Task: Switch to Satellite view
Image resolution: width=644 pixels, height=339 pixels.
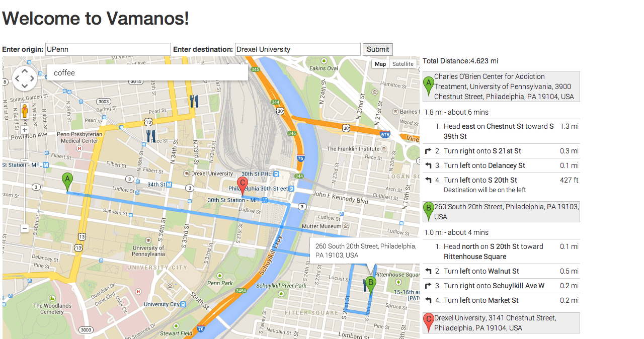Action: point(403,64)
